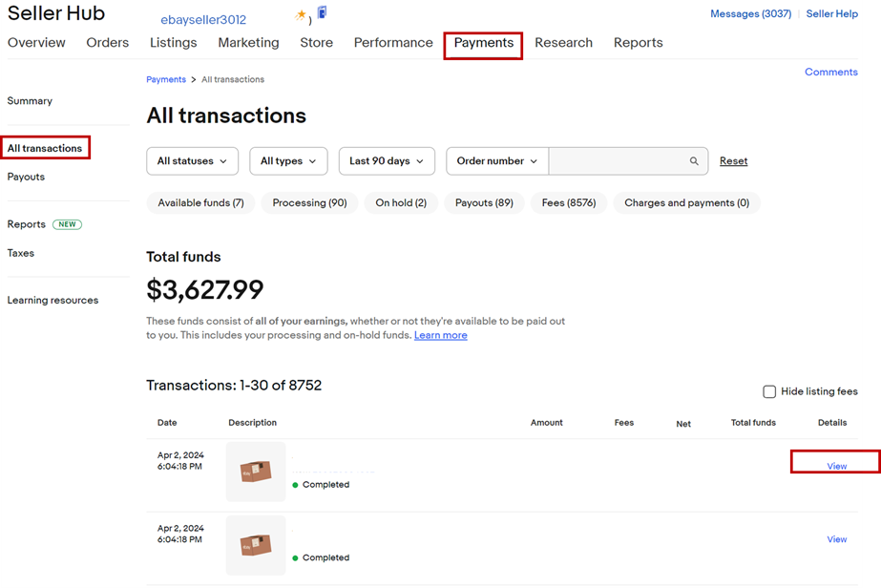The width and height of the screenshot is (881, 588).
Task: Filter by Processing (90)
Action: click(x=309, y=203)
